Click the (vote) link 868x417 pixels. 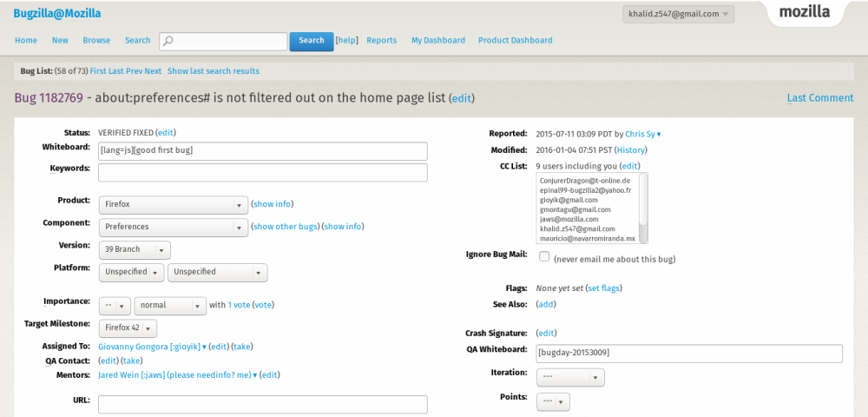point(264,305)
